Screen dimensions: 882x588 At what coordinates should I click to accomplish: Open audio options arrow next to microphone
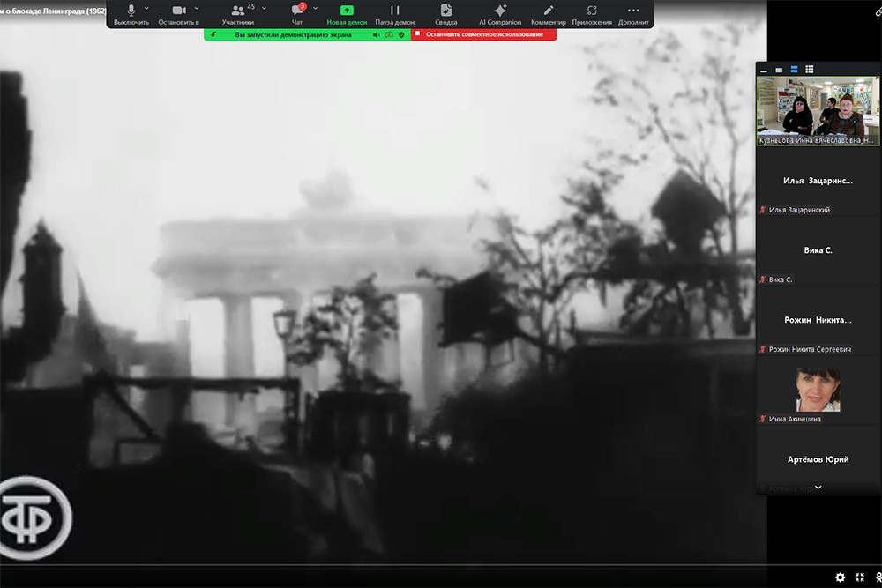[146, 9]
